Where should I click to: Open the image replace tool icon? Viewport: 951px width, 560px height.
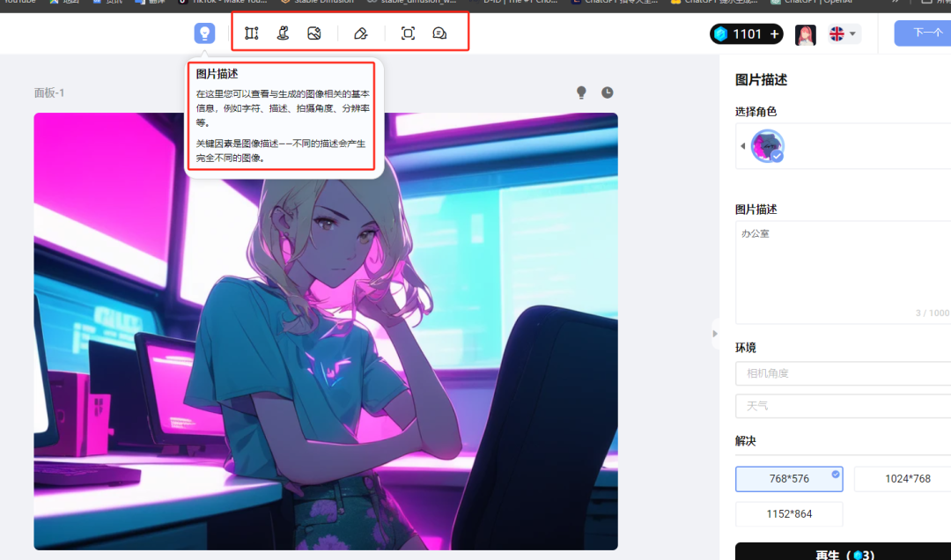[x=314, y=33]
